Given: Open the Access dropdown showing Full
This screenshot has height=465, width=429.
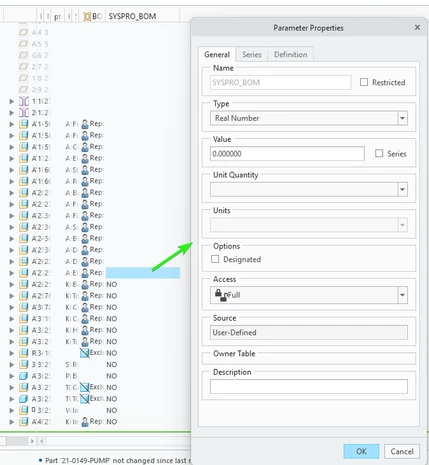Looking at the screenshot, I should (402, 295).
